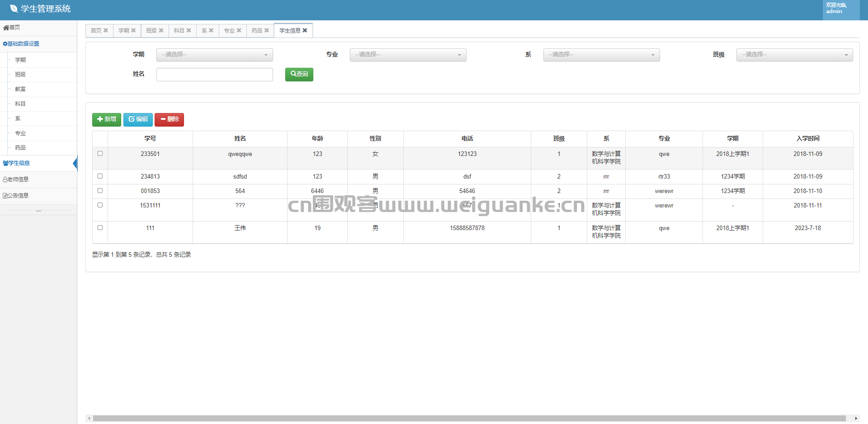Collapse the sidebar using the blue arrow handle
The image size is (868, 424).
click(75, 163)
